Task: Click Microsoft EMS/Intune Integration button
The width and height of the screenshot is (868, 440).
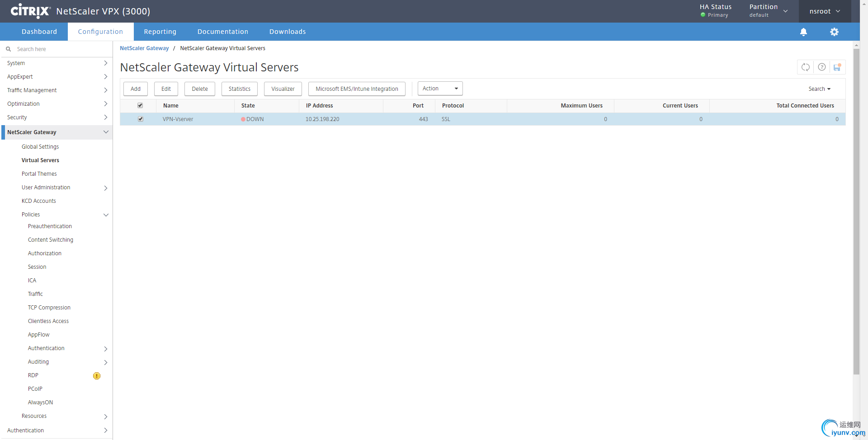Action: point(357,89)
